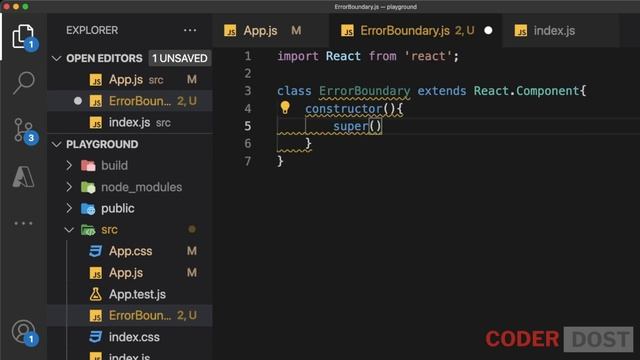Open index.css file
640x360 pixels.
(130, 337)
